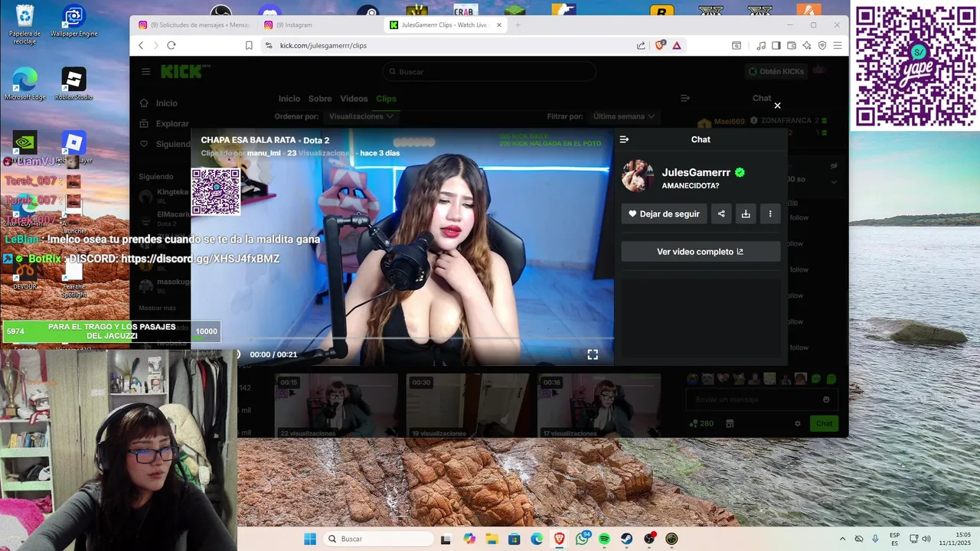Collapse the clip chat panel with the arrow icon
Image resolution: width=980 pixels, height=551 pixels.
pyautogui.click(x=624, y=139)
